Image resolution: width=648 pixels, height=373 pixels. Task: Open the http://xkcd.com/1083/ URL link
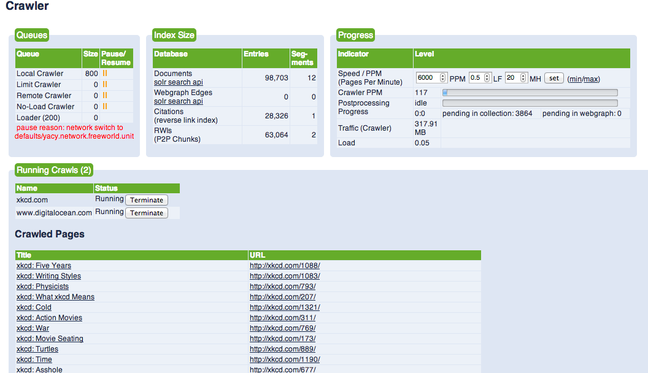tap(285, 276)
